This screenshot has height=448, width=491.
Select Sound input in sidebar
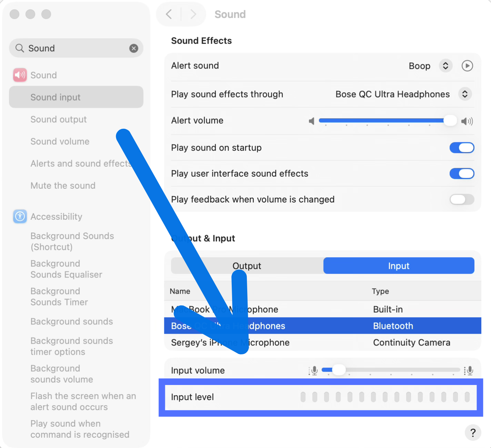point(76,97)
